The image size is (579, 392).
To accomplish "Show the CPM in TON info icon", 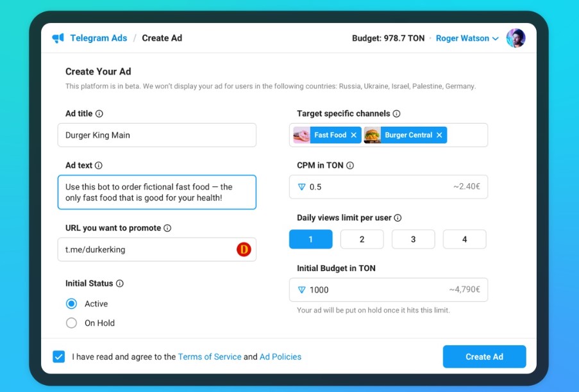I will coord(349,165).
